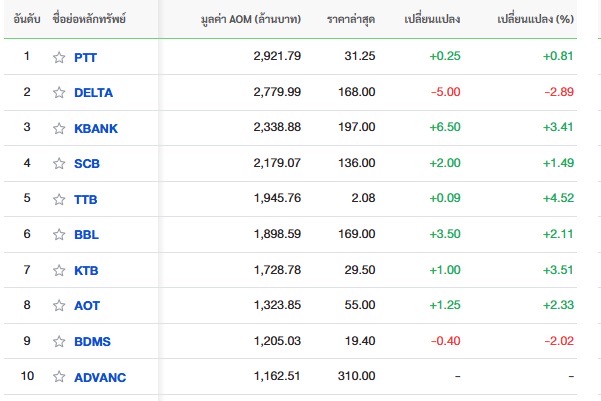
Task: Favorite BBL using its star icon
Action: (59, 234)
